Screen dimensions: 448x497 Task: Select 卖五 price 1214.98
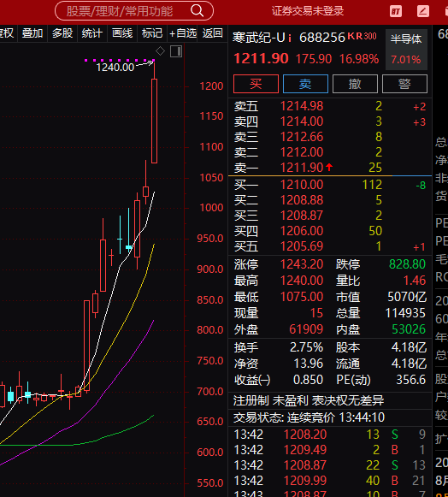tap(302, 106)
